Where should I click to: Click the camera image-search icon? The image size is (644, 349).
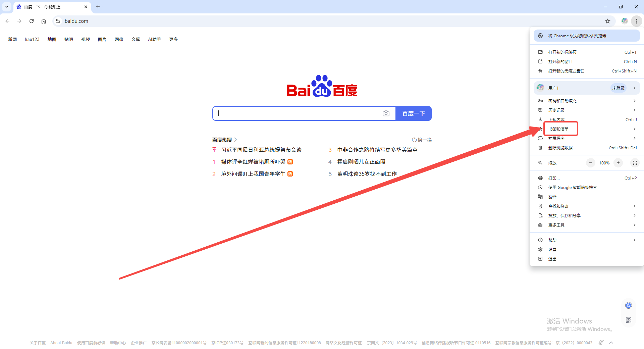tap(386, 113)
